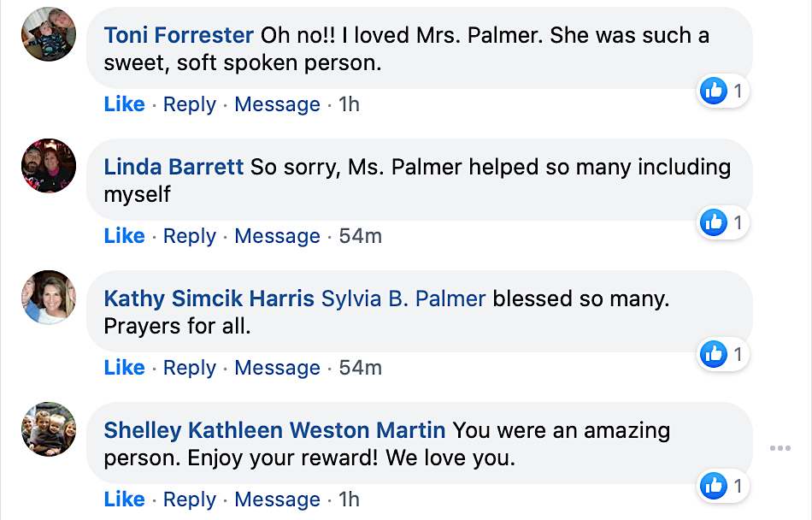
Task: Like Toni Forrester's comment
Action: (x=124, y=104)
